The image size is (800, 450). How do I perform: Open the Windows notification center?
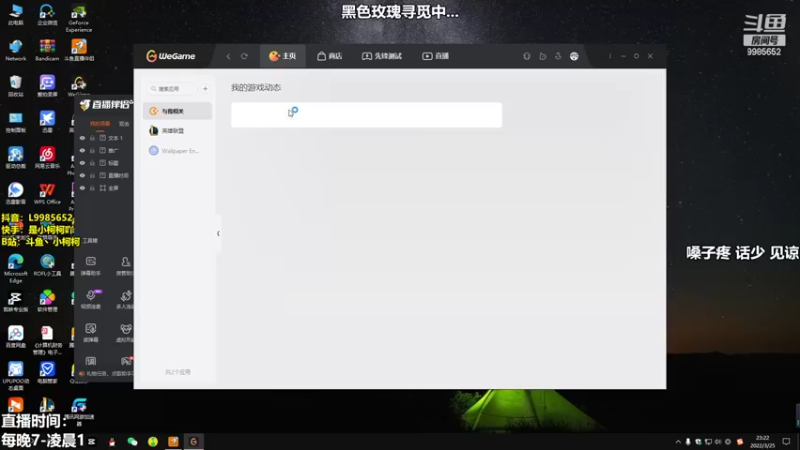[x=786, y=441]
